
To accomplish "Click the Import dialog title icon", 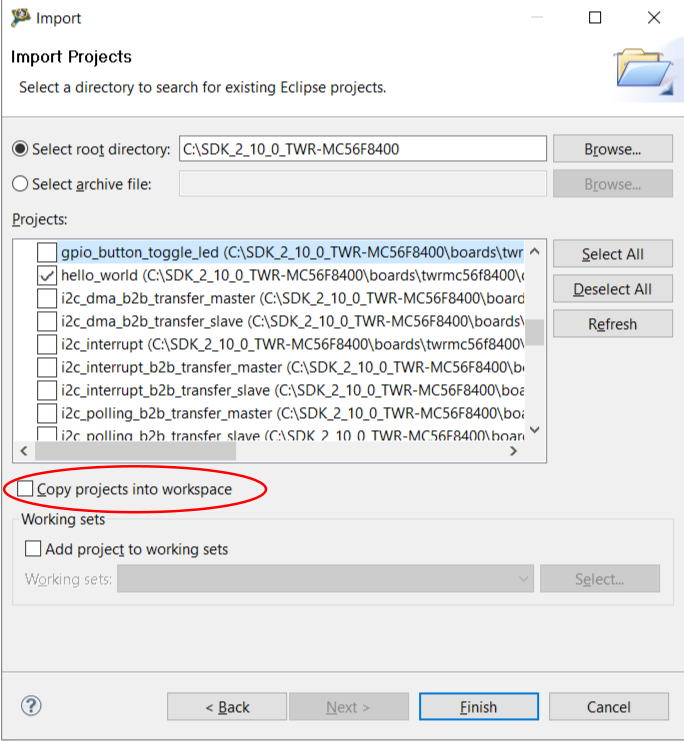I will pos(21,18).
